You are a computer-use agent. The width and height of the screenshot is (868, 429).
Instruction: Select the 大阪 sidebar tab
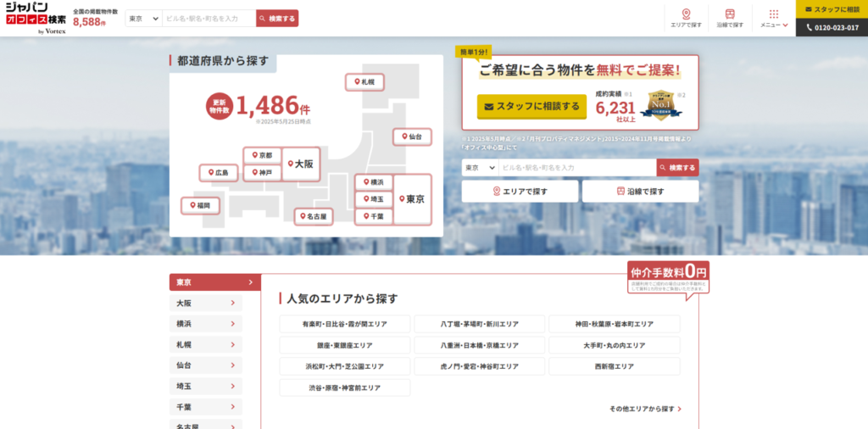point(206,303)
